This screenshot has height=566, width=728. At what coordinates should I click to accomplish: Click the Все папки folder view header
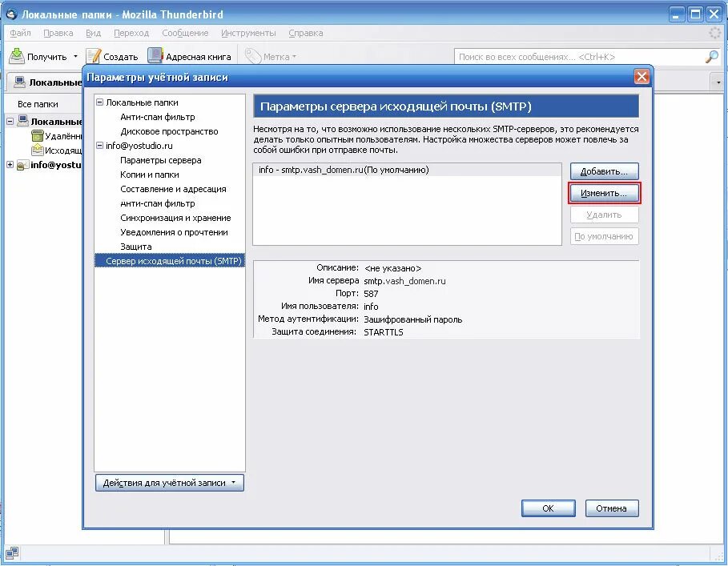coord(38,104)
